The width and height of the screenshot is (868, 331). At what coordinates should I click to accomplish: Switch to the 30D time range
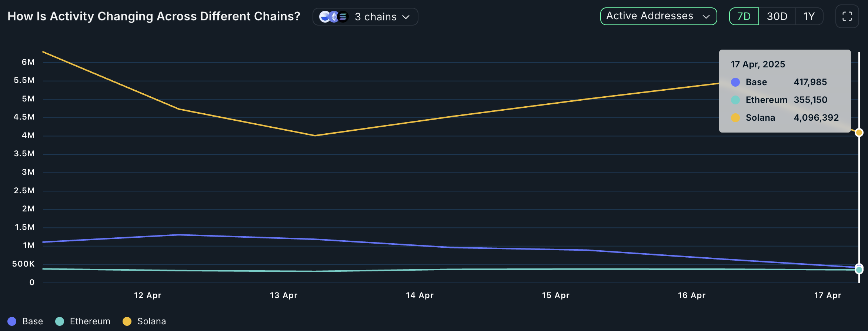pos(777,16)
